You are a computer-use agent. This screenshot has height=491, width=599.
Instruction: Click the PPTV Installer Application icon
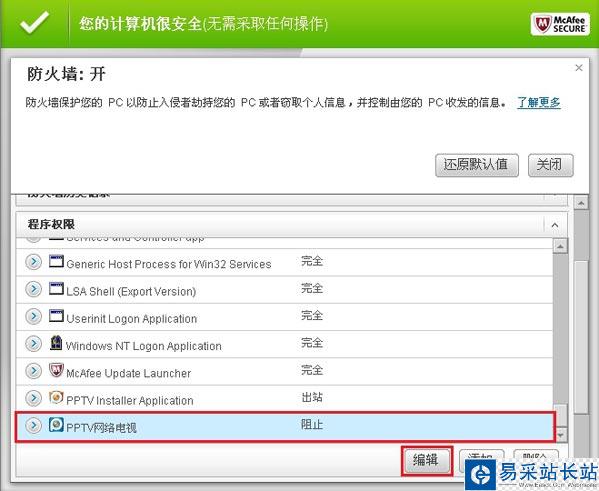(56, 397)
